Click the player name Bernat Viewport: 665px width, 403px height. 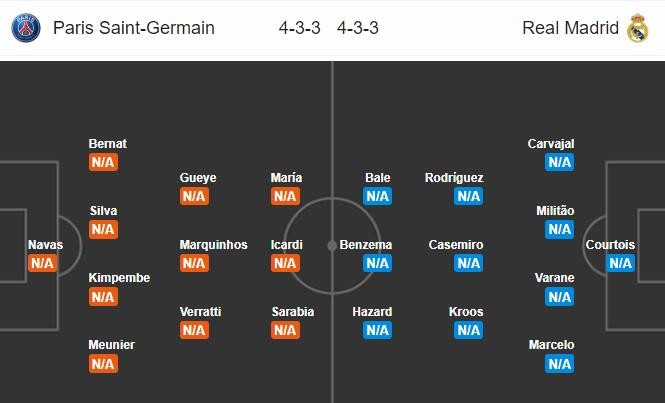click(108, 144)
